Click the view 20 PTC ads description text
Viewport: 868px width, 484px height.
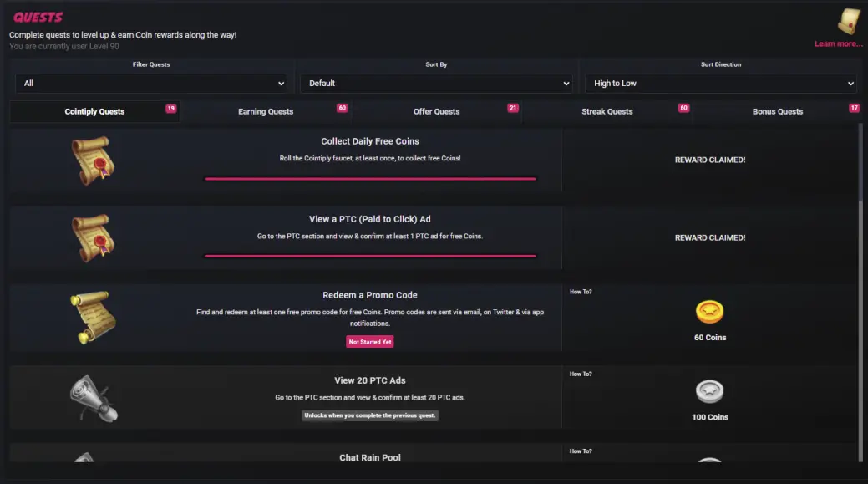click(x=370, y=398)
